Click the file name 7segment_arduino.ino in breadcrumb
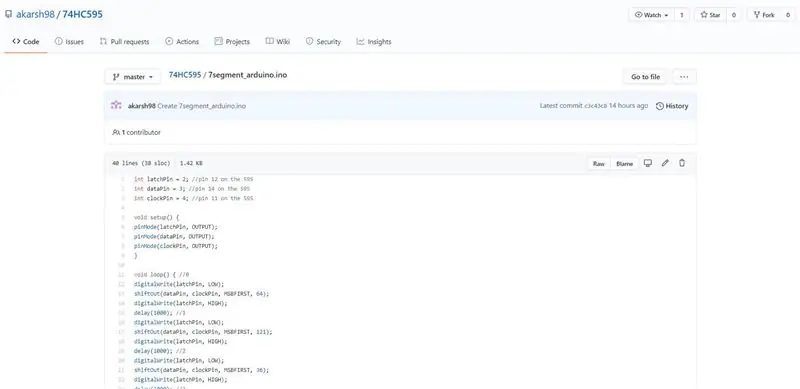800x389 pixels. (247, 75)
